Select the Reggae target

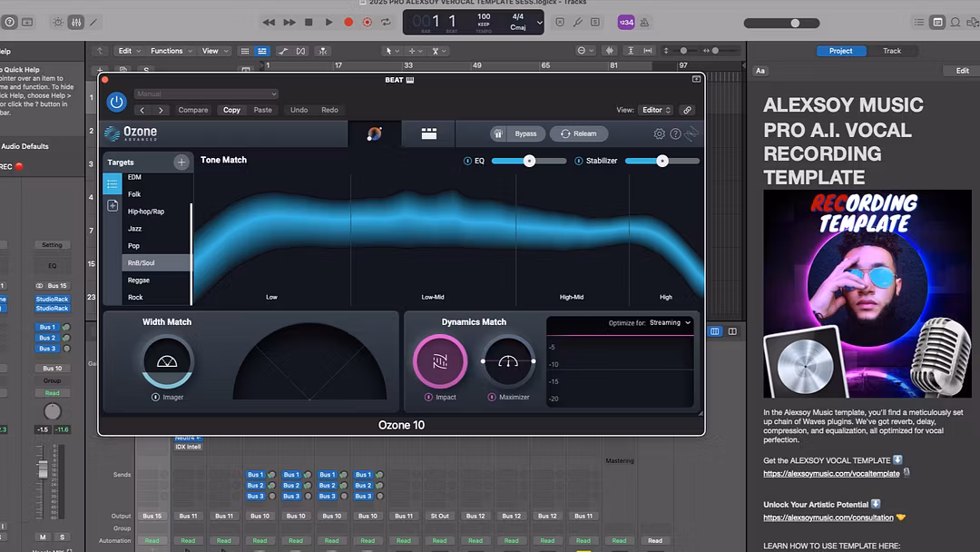click(156, 280)
